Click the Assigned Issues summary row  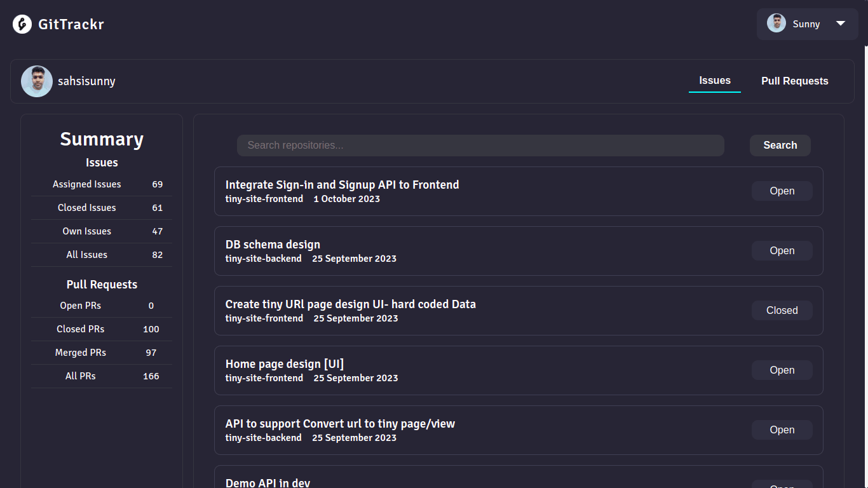(102, 184)
